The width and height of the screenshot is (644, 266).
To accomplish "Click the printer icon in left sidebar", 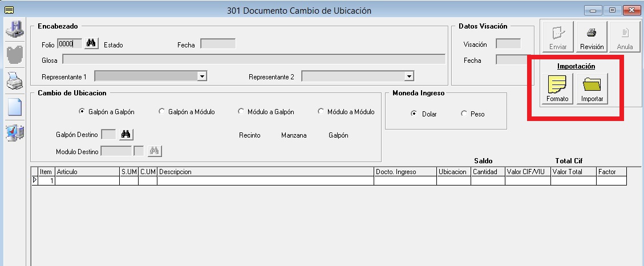I will [x=15, y=80].
